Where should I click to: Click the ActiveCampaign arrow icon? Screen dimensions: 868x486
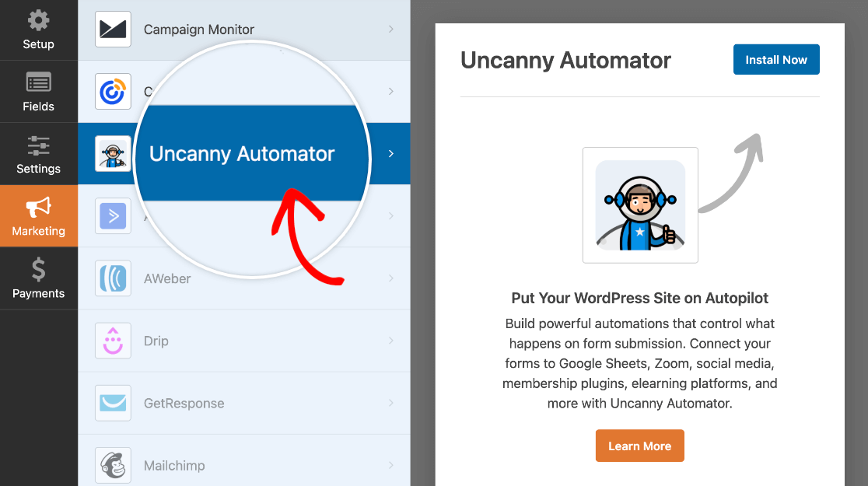point(113,216)
